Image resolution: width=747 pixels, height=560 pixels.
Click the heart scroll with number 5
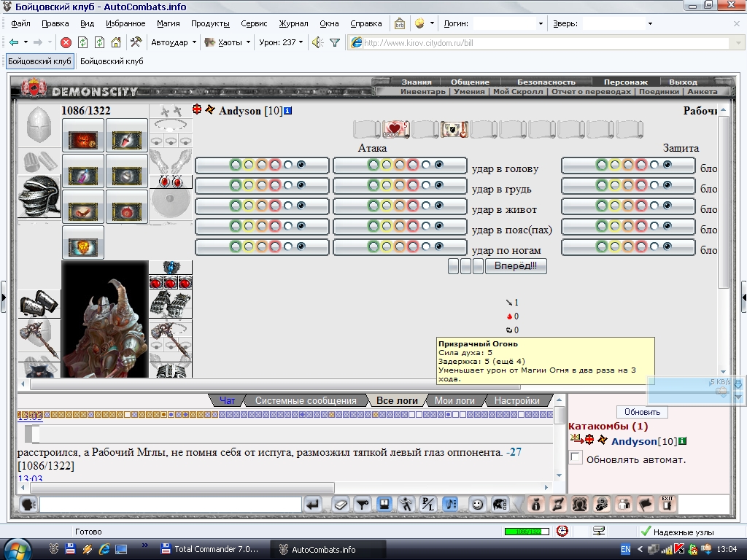click(x=395, y=128)
